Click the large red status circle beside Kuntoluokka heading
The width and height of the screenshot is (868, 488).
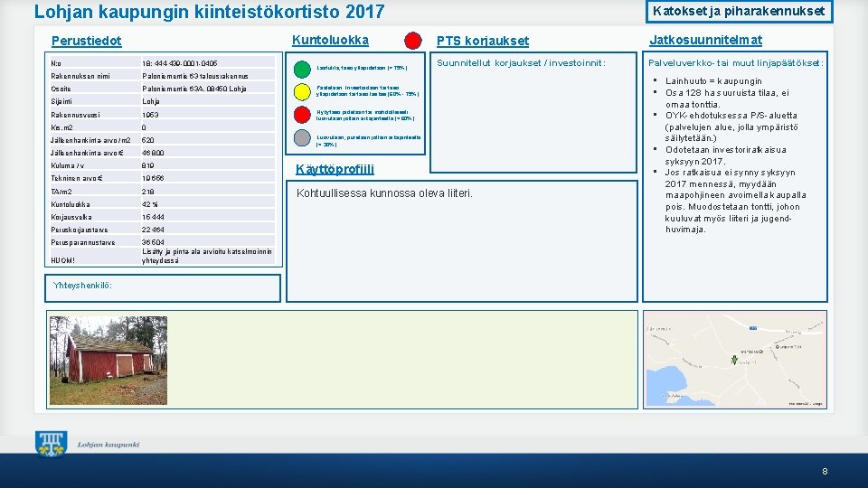click(x=413, y=41)
